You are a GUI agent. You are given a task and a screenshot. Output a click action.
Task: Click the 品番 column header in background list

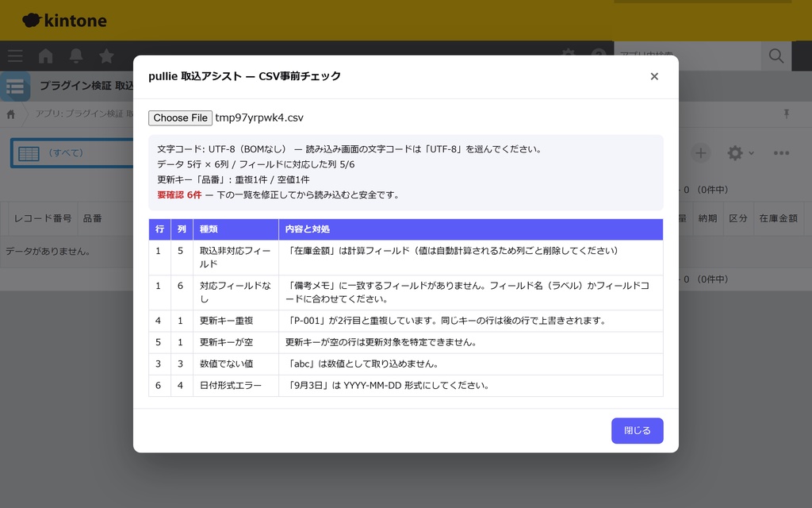point(92,219)
